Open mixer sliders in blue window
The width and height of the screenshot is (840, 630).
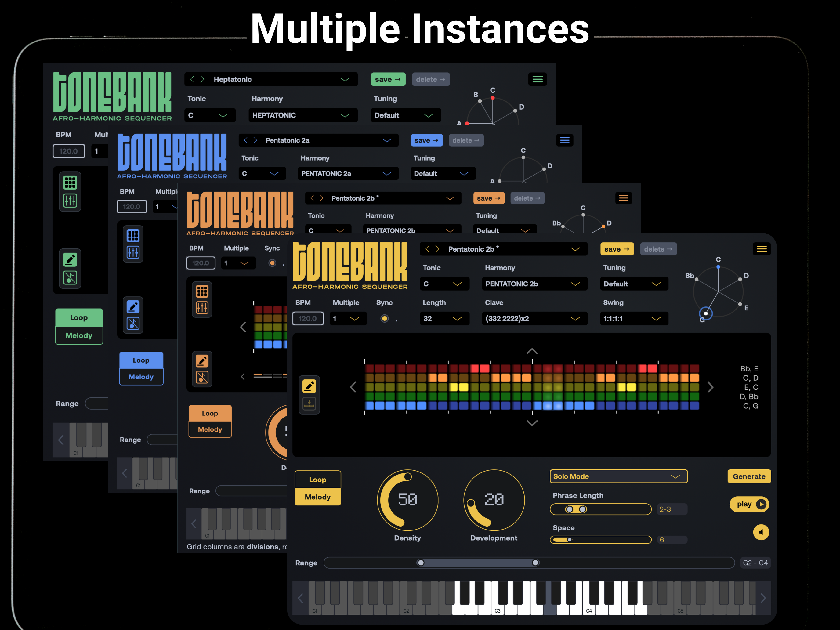133,252
